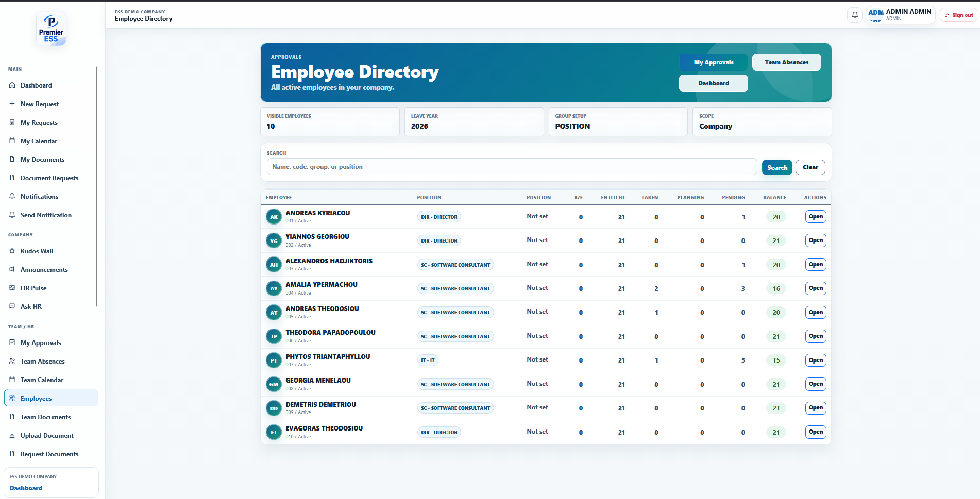Open Phytos Triantaphyllou's employee record

(x=816, y=360)
